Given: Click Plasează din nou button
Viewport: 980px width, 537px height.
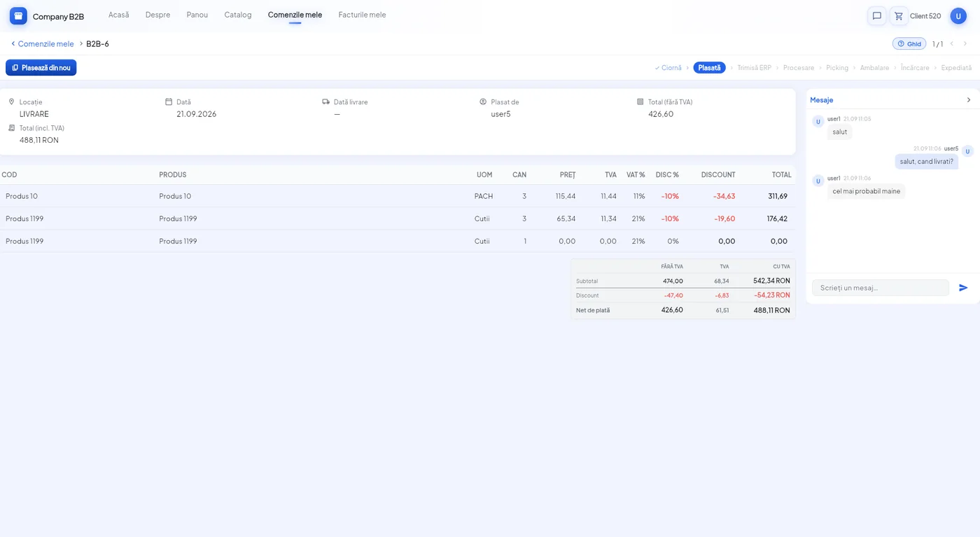Looking at the screenshot, I should point(41,68).
